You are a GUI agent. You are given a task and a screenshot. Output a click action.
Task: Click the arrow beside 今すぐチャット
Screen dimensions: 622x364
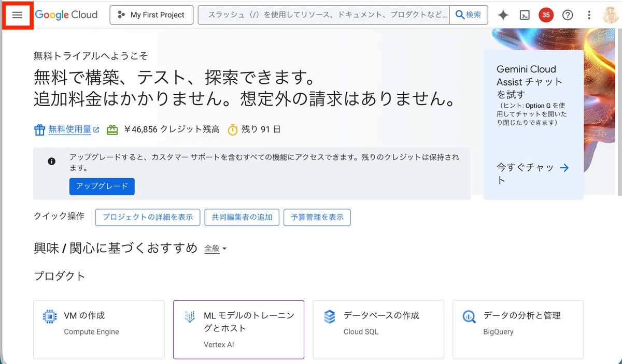564,168
